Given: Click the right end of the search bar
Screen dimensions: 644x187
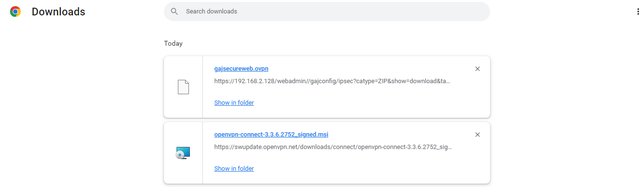Looking at the screenshot, I should click(480, 12).
